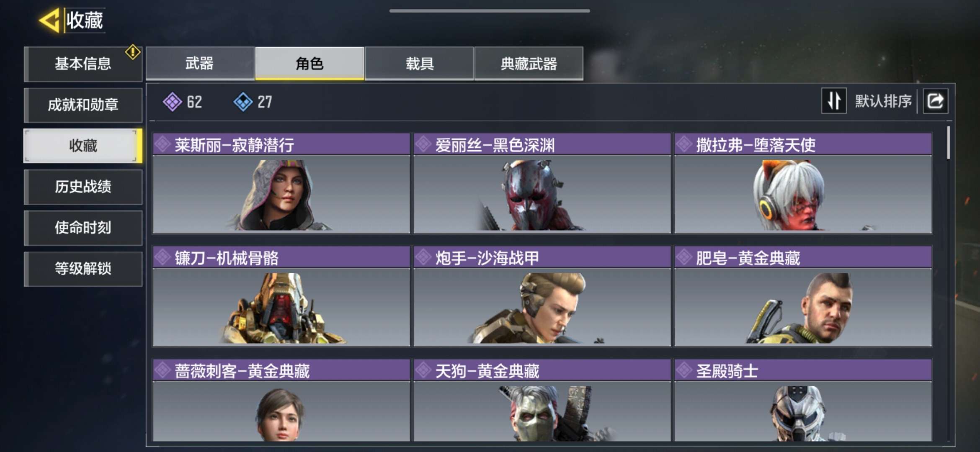980x452 pixels.
Task: Switch to the 武器 tab
Action: (x=200, y=64)
